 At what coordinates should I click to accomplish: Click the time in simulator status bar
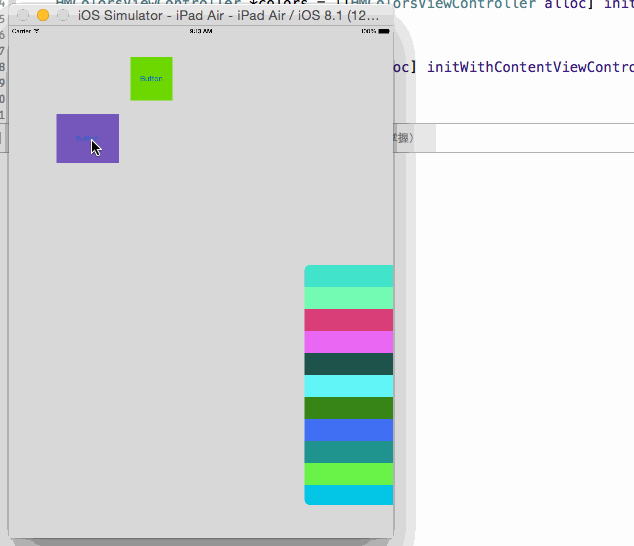pos(201,31)
